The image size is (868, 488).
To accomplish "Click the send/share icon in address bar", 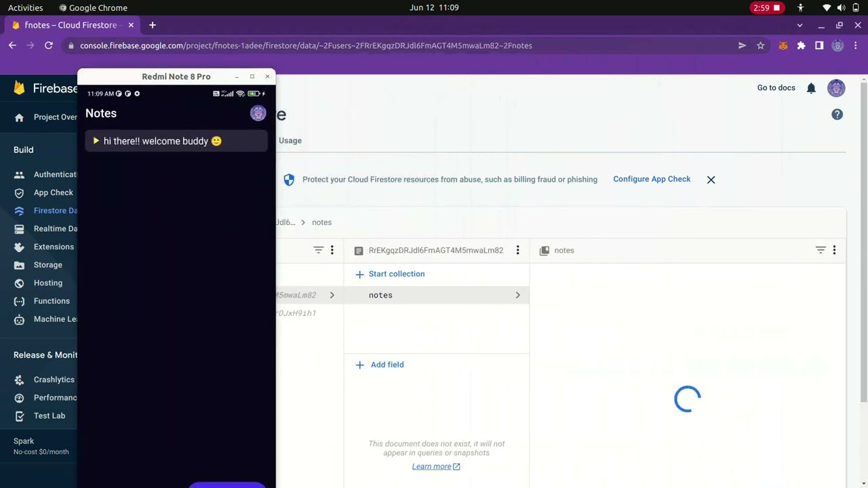I will (742, 45).
